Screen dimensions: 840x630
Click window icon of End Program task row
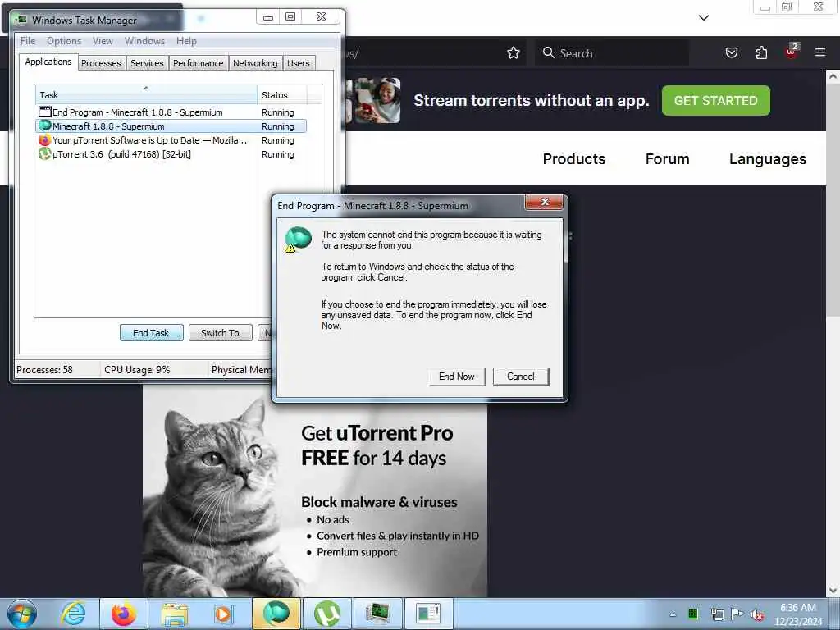coord(45,112)
